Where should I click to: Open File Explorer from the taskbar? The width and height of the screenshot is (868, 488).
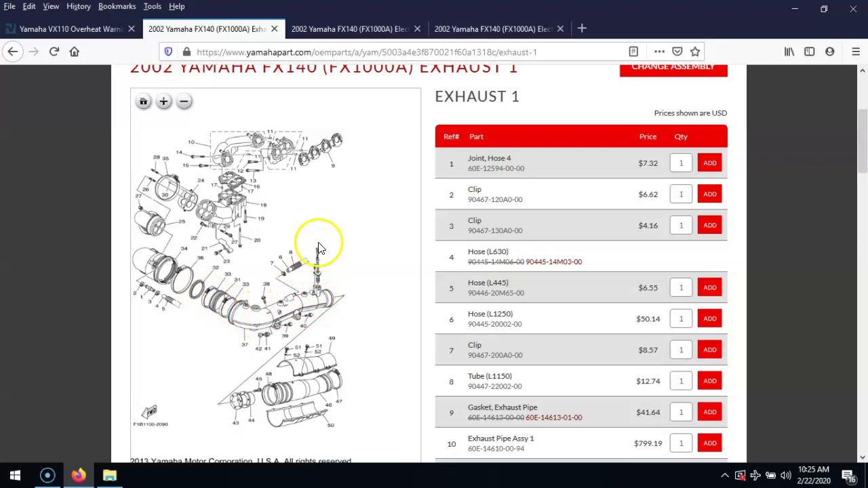(110, 475)
